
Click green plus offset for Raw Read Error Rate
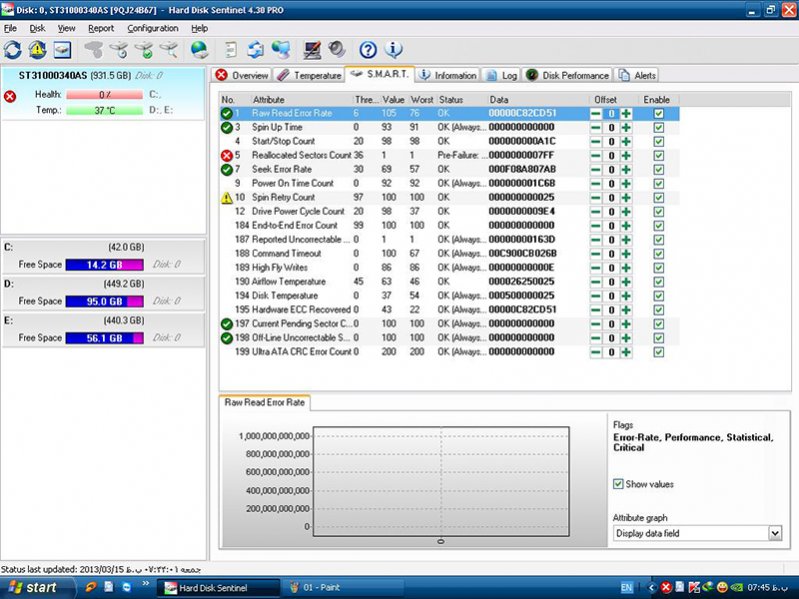coord(626,114)
